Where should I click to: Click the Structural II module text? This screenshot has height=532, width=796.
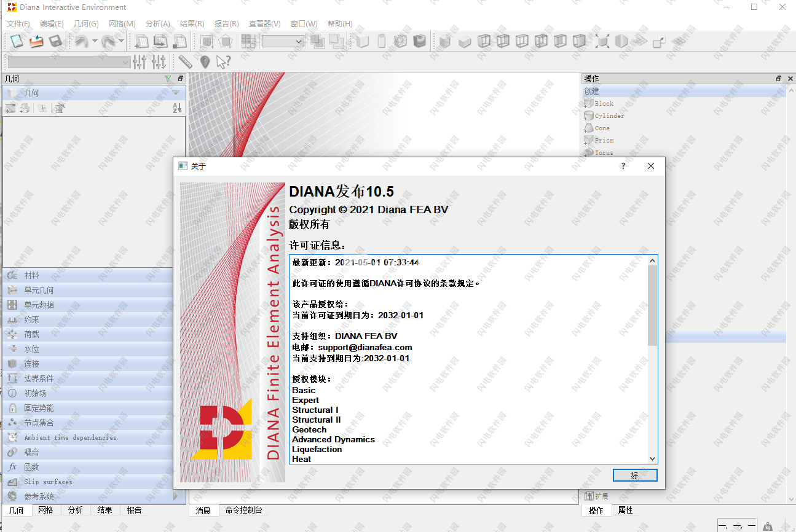click(x=317, y=420)
